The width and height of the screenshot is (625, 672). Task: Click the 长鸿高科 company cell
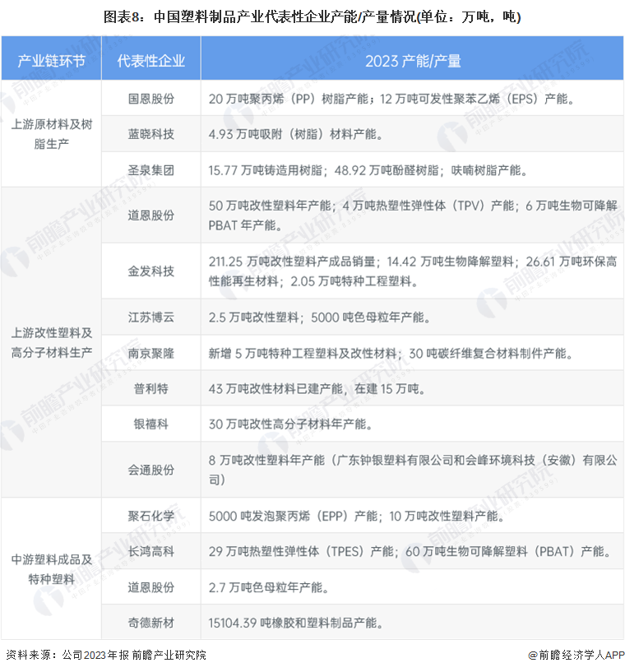150,551
